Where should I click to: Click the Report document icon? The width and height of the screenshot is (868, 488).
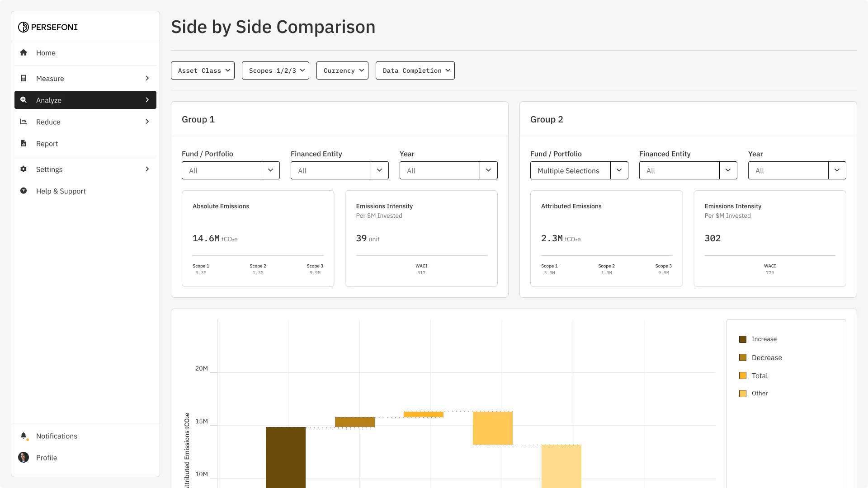click(x=24, y=144)
